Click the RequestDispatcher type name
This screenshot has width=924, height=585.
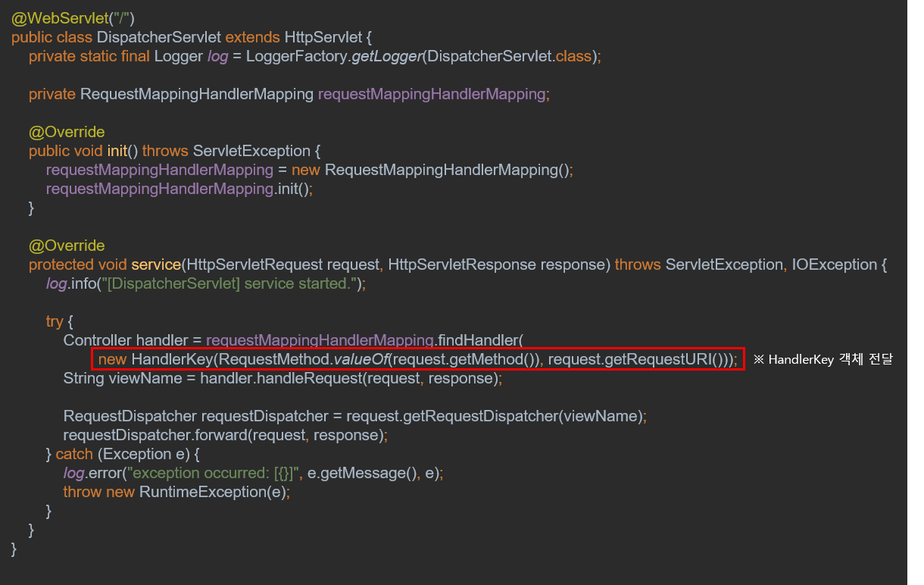click(x=130, y=416)
